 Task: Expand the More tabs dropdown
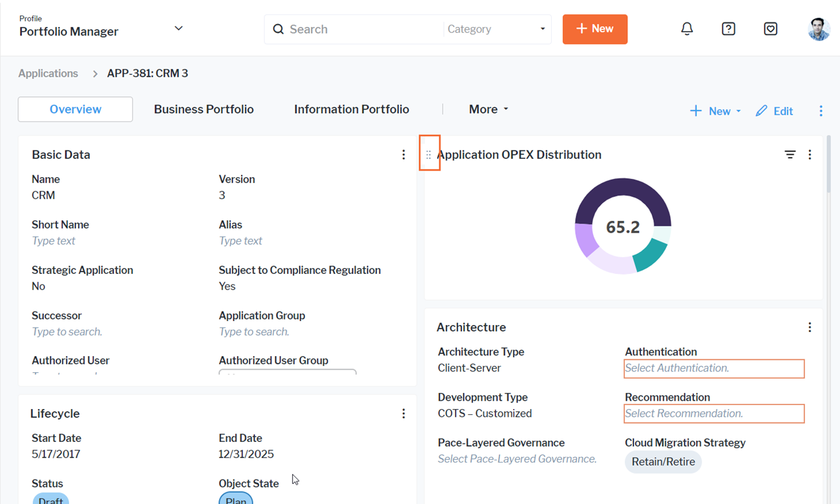coord(488,109)
